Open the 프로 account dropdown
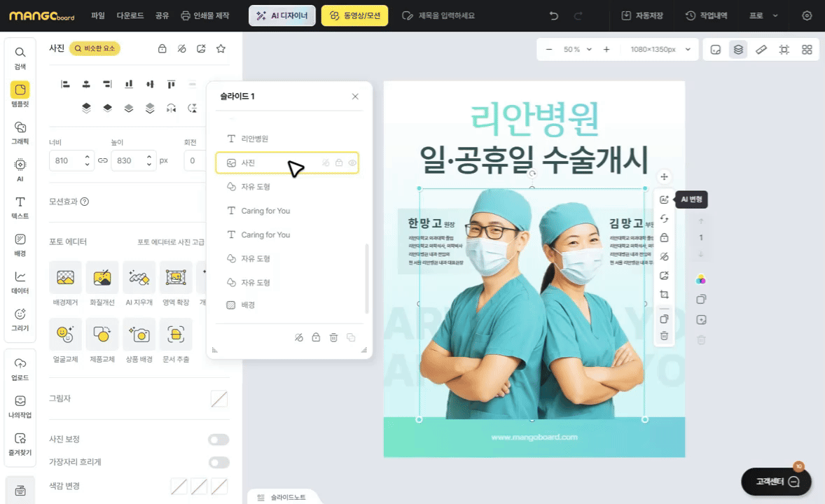Image resolution: width=825 pixels, height=504 pixels. pos(763,15)
